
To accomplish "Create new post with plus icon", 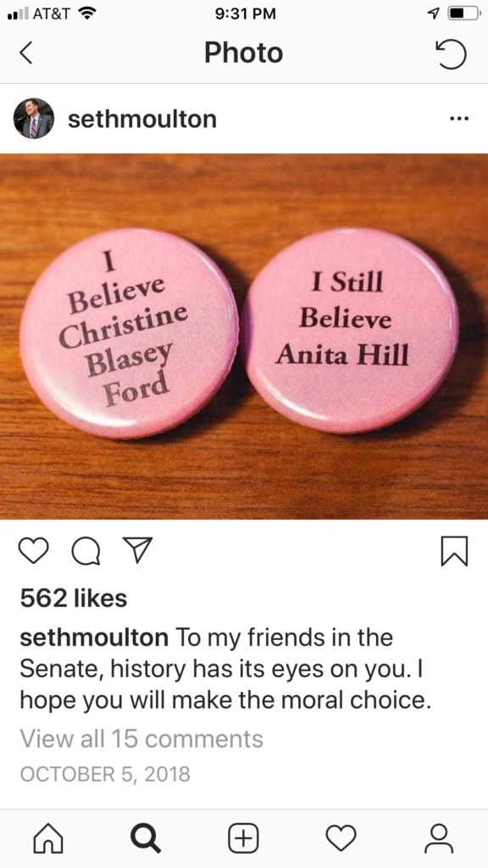I will click(243, 838).
